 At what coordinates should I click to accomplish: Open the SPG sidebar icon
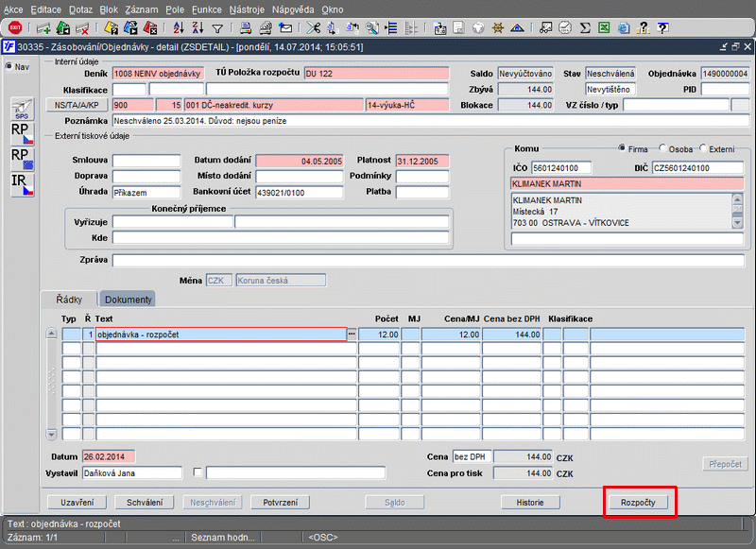tap(22, 108)
